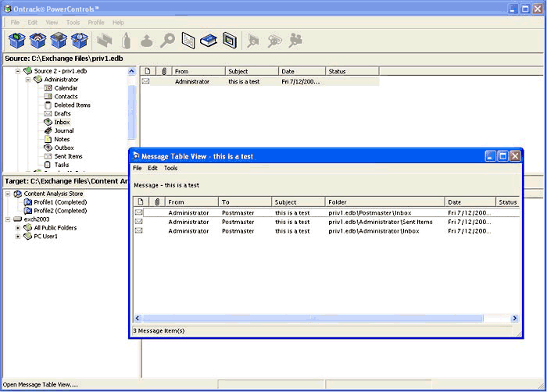Click the blue box icon with brown rings

[38, 40]
